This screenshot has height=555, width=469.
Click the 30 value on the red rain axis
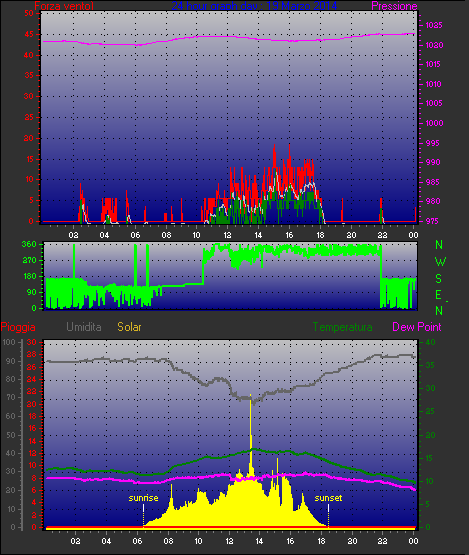click(32, 342)
